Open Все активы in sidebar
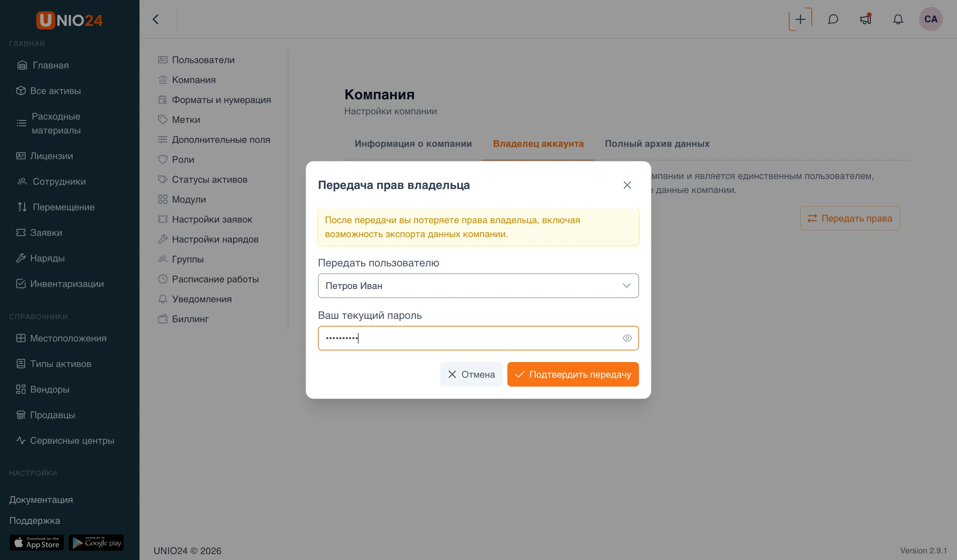Screen dimensions: 957x560 pyautogui.click(x=48, y=91)
